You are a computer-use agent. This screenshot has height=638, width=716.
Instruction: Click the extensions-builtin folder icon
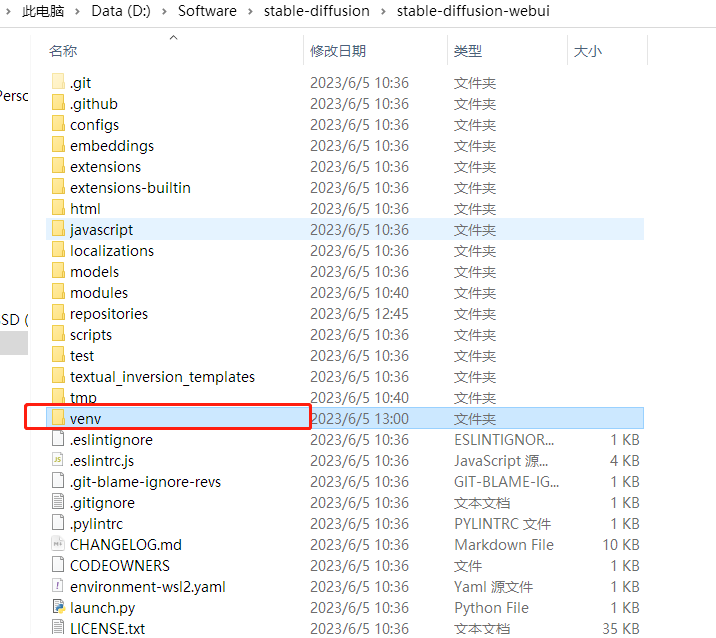(58, 187)
